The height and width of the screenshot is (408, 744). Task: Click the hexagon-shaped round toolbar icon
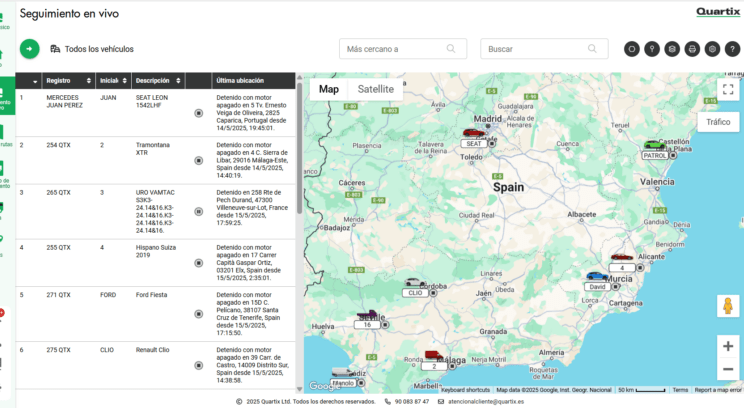(632, 49)
